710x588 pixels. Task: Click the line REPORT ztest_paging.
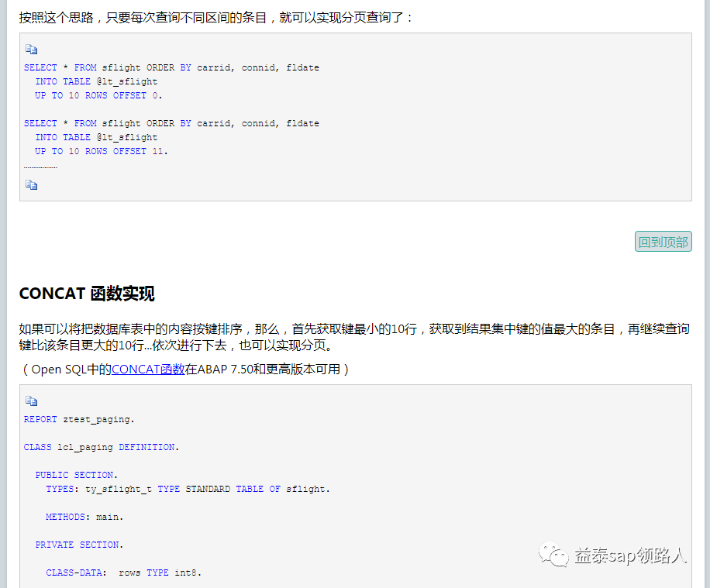pos(79,419)
